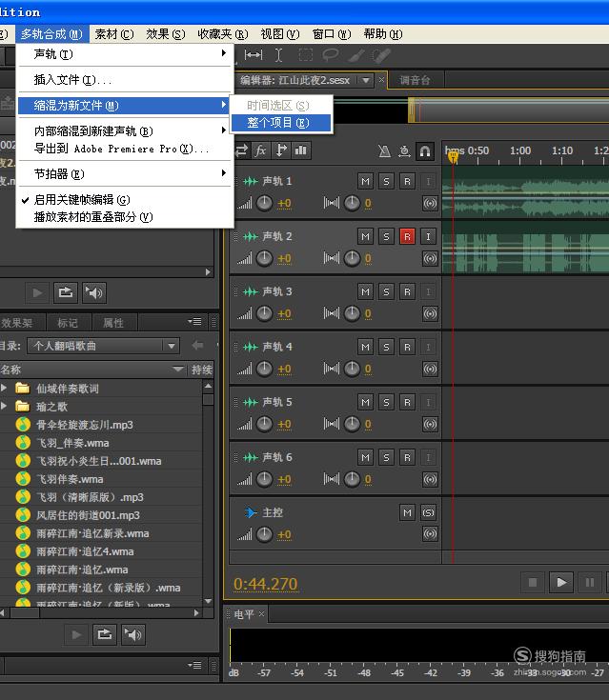Open 内部缩混到新建声轨 submenu
This screenshot has height=700, width=609.
[125, 131]
